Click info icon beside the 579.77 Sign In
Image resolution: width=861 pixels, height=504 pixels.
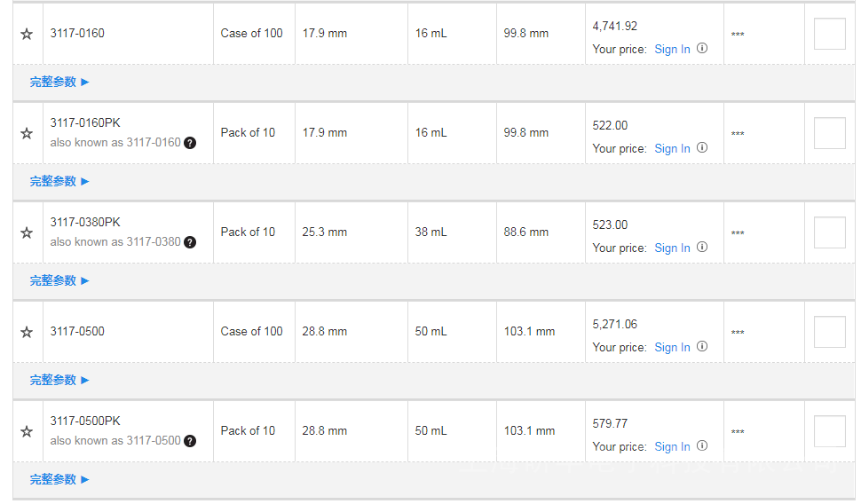(702, 446)
